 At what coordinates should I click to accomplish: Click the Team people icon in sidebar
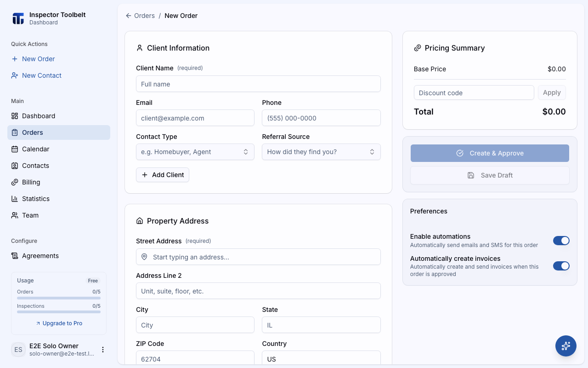(x=15, y=215)
